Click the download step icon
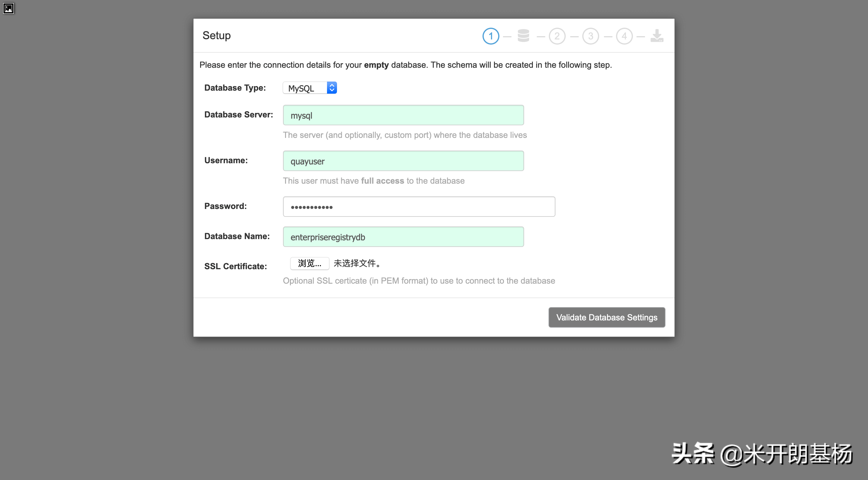Viewport: 868px width, 480px height. tap(657, 36)
